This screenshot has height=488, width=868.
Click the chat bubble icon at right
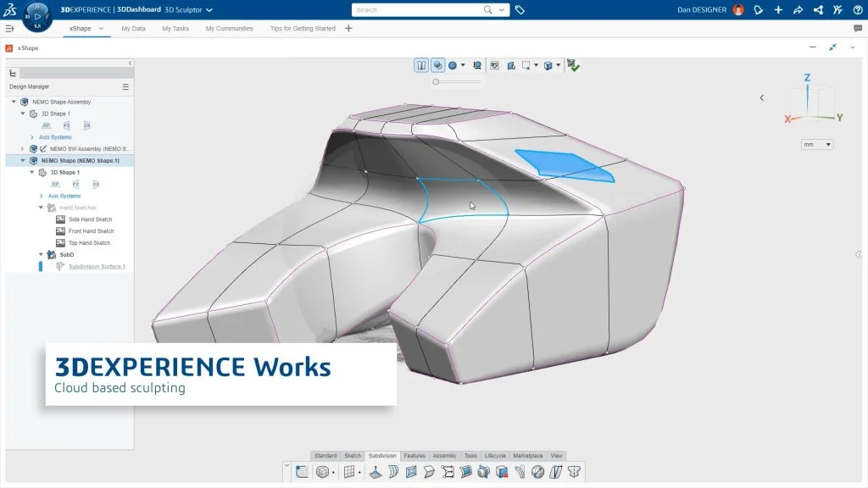(x=858, y=28)
